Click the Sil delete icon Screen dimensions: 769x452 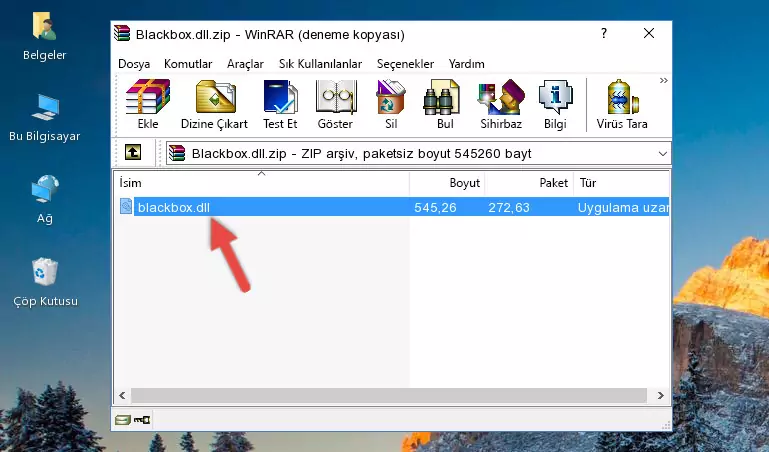[391, 97]
